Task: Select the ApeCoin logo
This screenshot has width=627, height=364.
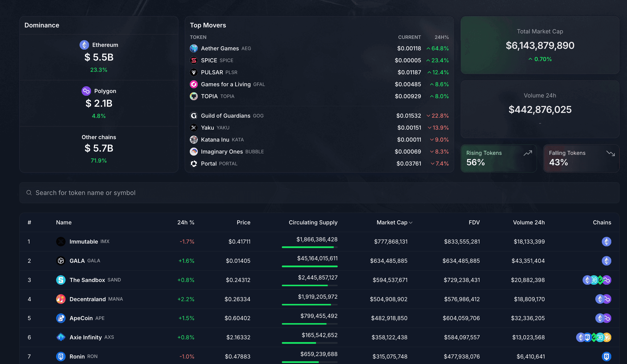Action: pos(61,318)
